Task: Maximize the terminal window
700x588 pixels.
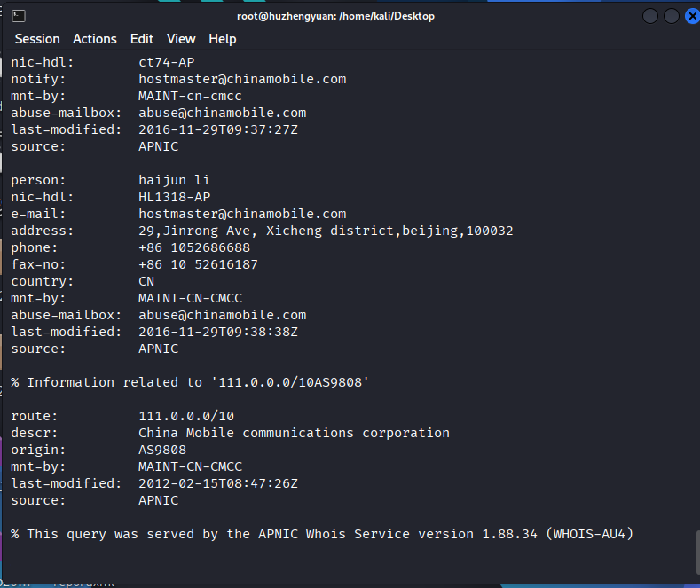Action: (x=671, y=16)
